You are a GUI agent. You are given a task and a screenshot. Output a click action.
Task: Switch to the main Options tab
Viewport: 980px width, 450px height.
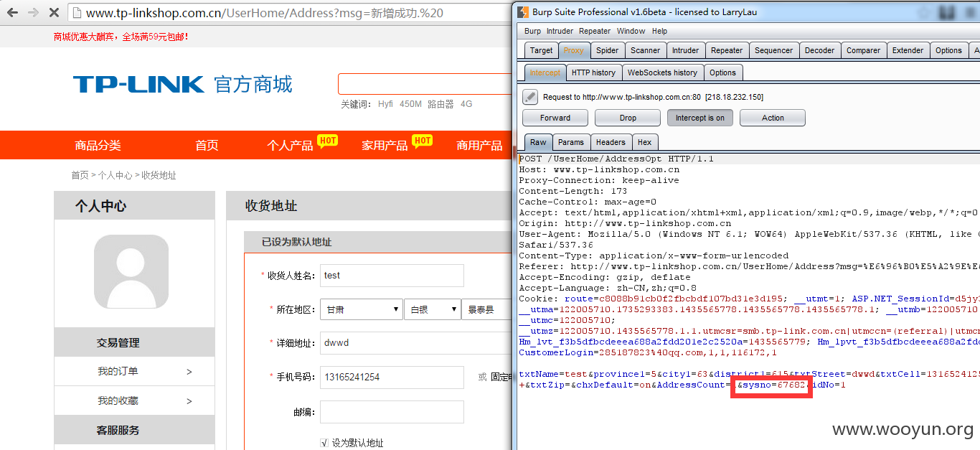click(948, 50)
